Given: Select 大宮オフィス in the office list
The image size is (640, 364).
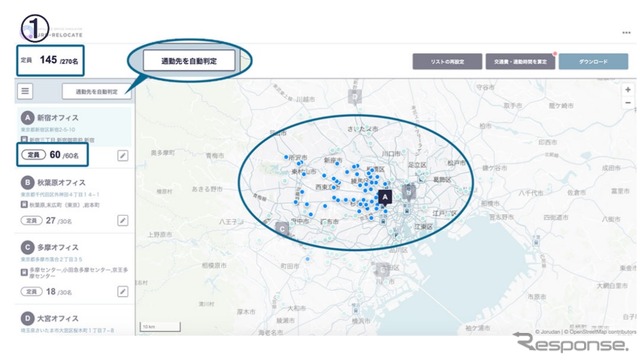Looking at the screenshot, I should point(58,318).
